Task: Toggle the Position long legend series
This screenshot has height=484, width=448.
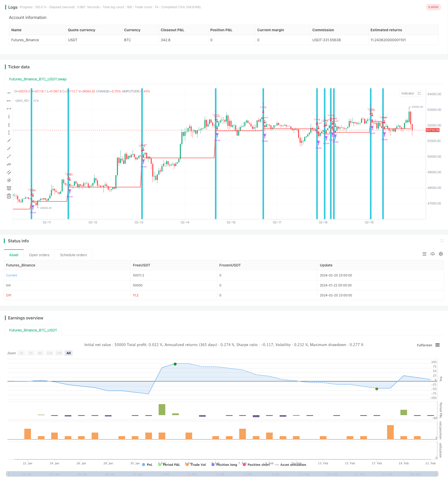Action: (x=224, y=465)
